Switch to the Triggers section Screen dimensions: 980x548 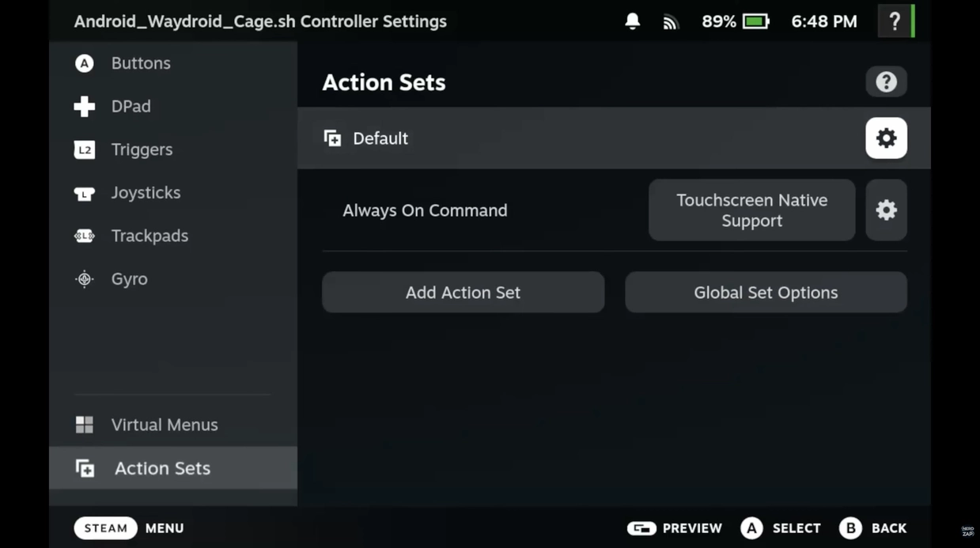(x=142, y=149)
